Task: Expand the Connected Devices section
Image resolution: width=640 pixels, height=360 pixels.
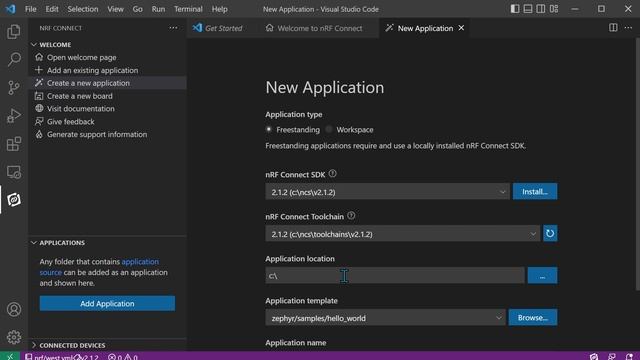Action: (x=72, y=345)
